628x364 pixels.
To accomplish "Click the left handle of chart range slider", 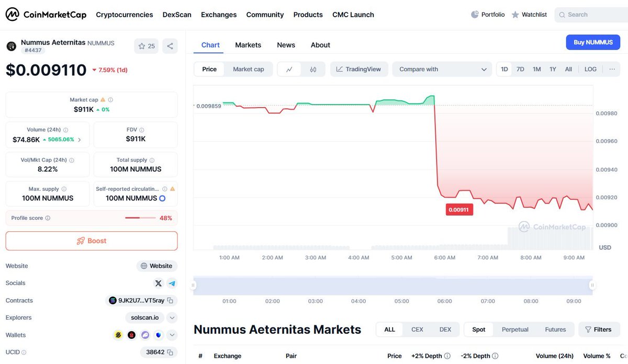I will (193, 285).
